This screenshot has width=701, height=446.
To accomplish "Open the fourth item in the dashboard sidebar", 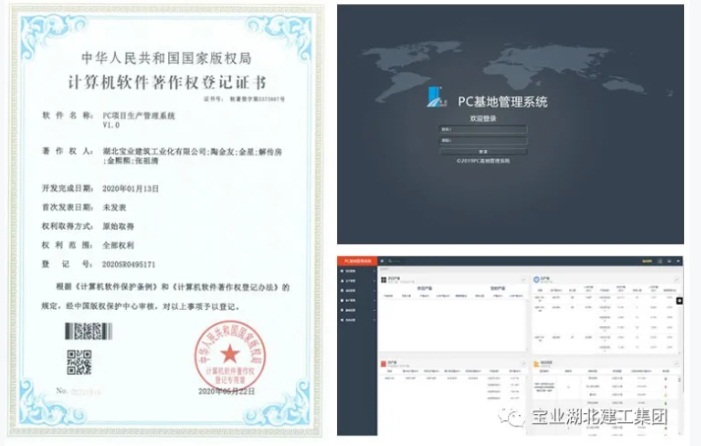I will click(x=357, y=300).
